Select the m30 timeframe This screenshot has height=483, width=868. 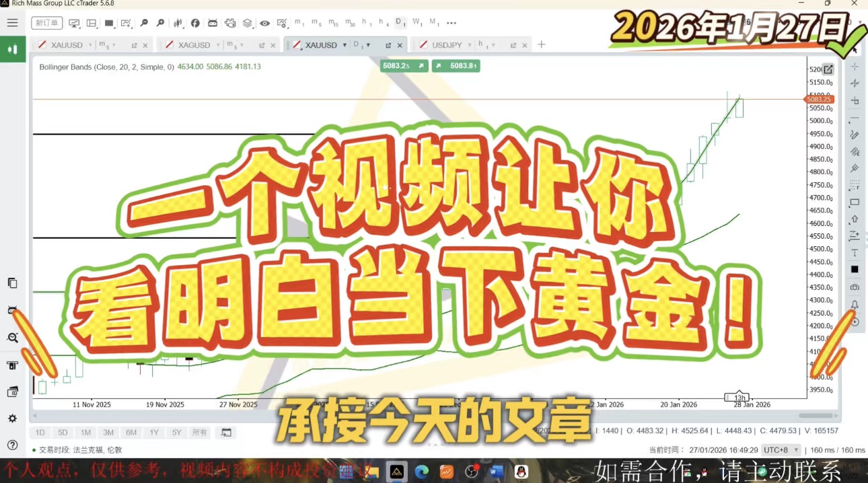[350, 23]
